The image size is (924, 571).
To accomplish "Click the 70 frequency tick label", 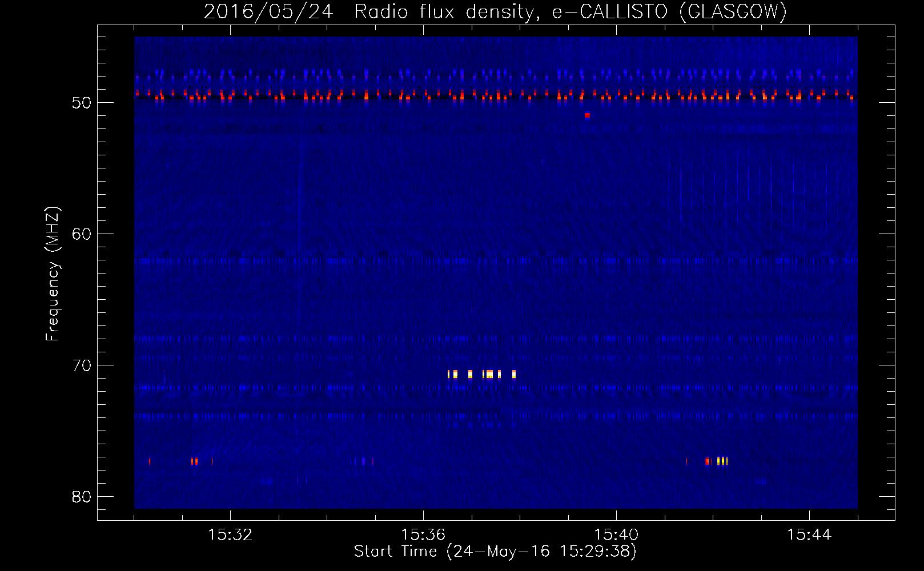I will click(x=82, y=365).
